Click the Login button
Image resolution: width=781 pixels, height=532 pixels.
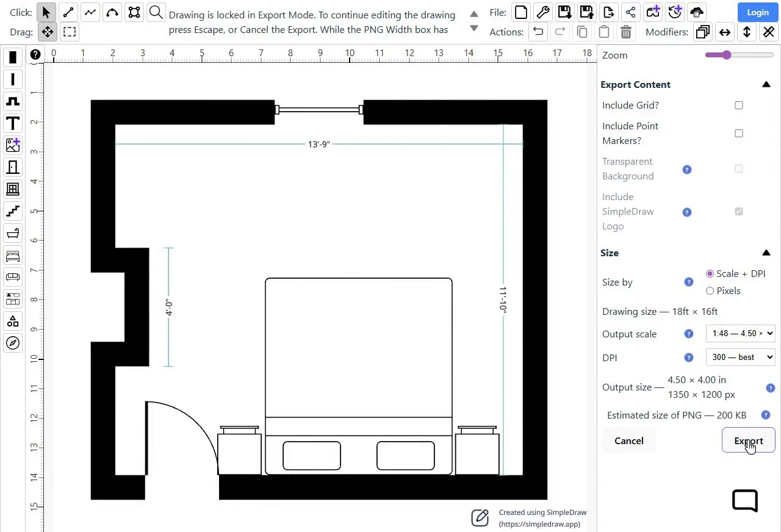[x=758, y=12]
